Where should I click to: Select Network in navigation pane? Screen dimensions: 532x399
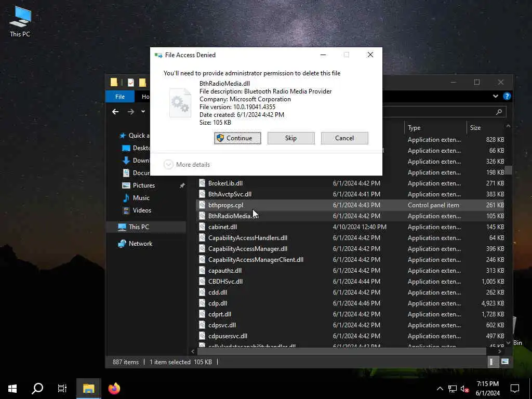tap(135, 244)
